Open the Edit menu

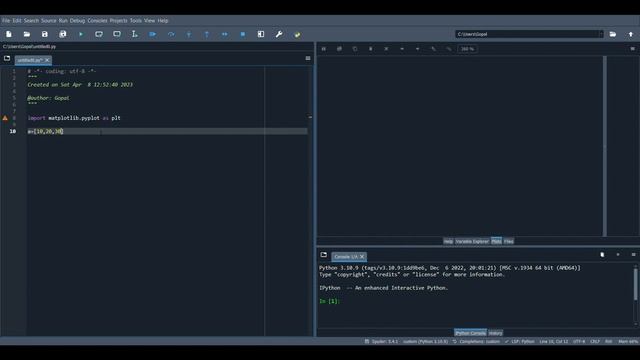17,20
